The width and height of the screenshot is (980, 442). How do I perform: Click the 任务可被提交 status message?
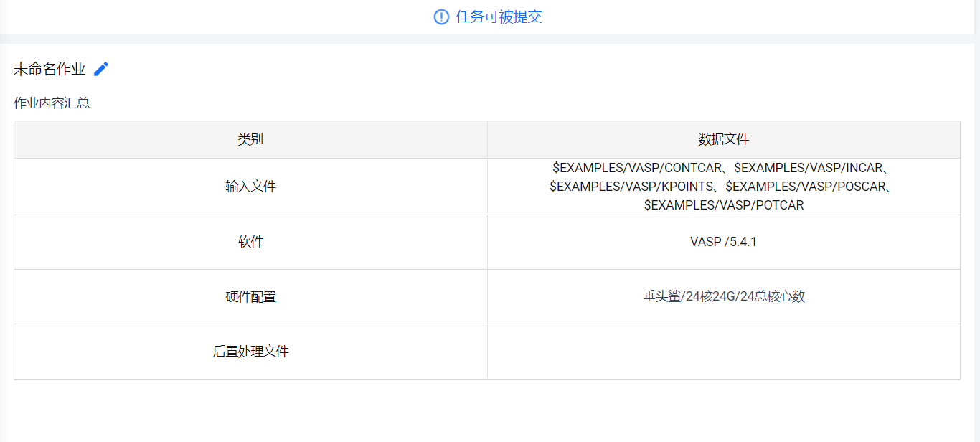499,17
